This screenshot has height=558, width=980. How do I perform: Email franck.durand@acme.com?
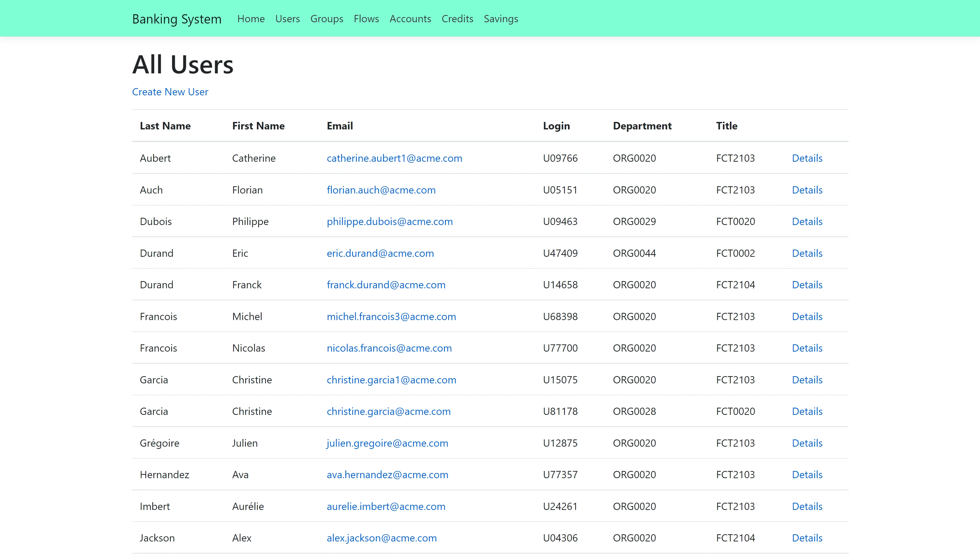[386, 285]
